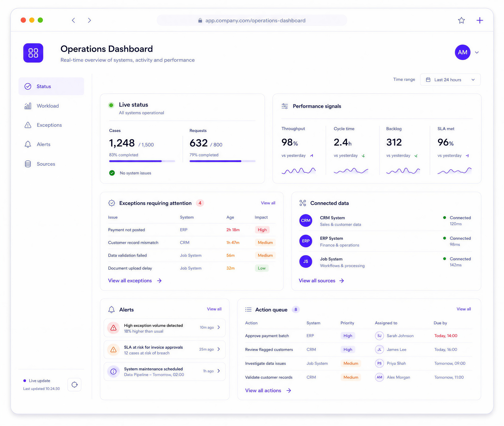The width and height of the screenshot is (504, 426).
Task: Click the CRM circular source icon
Action: [x=305, y=220]
